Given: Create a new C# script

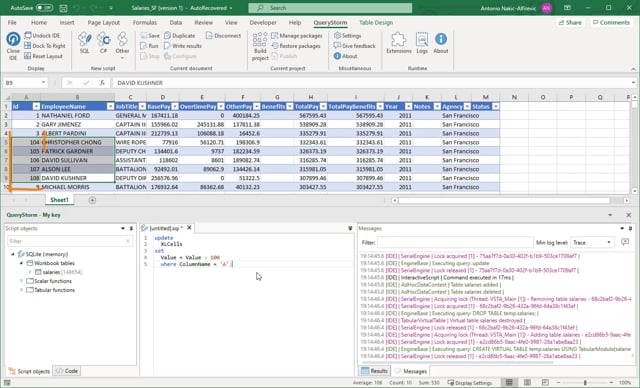Looking at the screenshot, I should pos(103,43).
